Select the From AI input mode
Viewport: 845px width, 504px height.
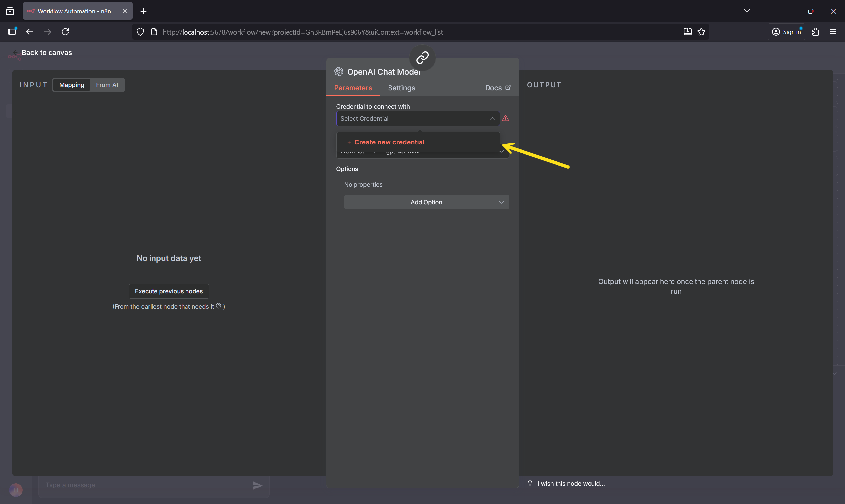(x=107, y=85)
